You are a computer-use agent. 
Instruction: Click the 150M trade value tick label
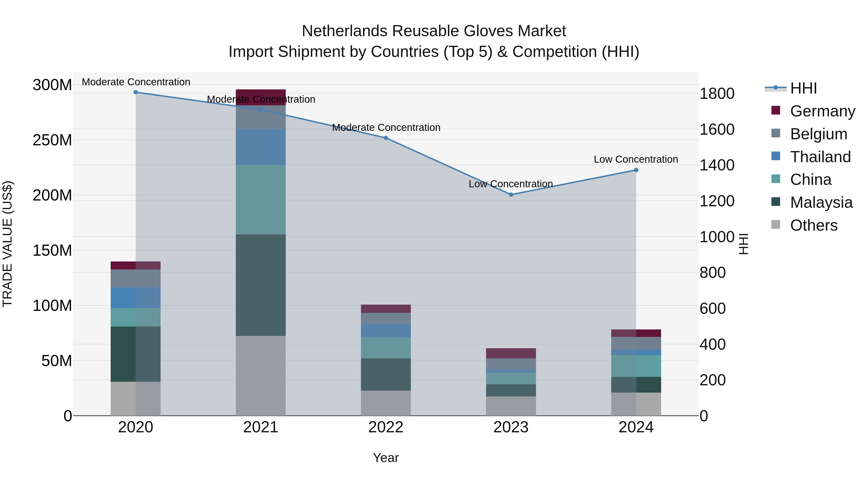[x=52, y=251]
